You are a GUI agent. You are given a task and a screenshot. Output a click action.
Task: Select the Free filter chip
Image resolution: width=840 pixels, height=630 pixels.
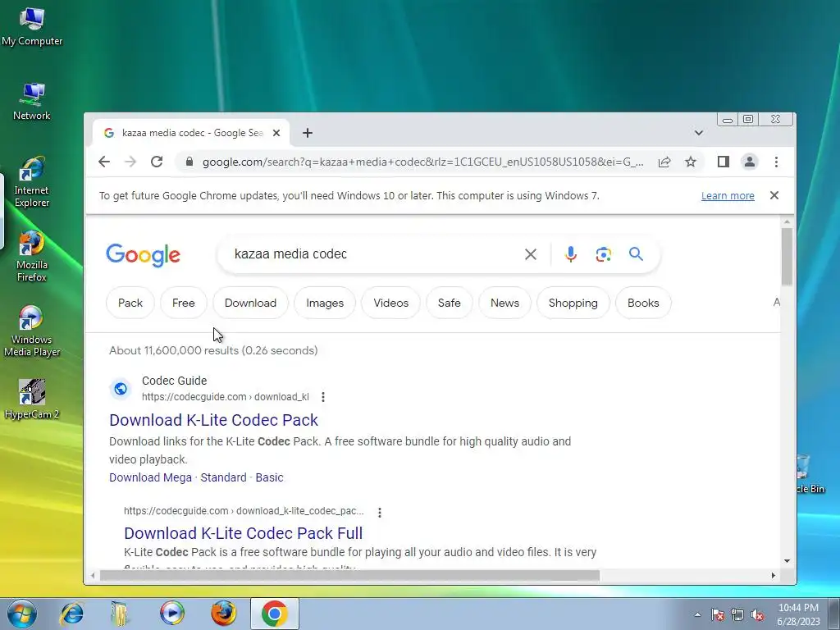183,303
